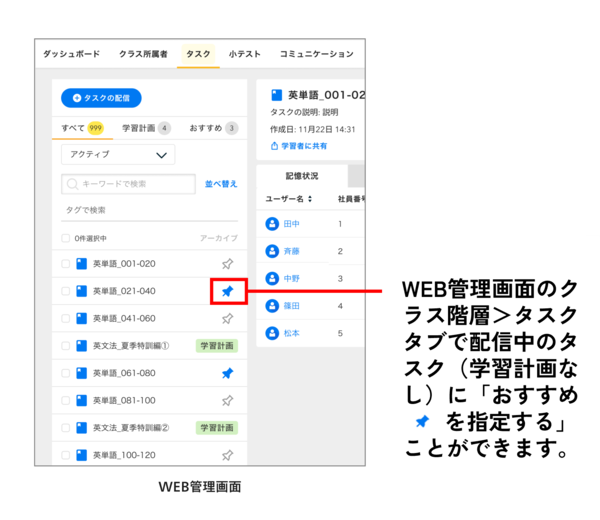Viewport: 600px width, 520px height.
Task: Open the おすすめ filter tab
Action: click(213, 128)
